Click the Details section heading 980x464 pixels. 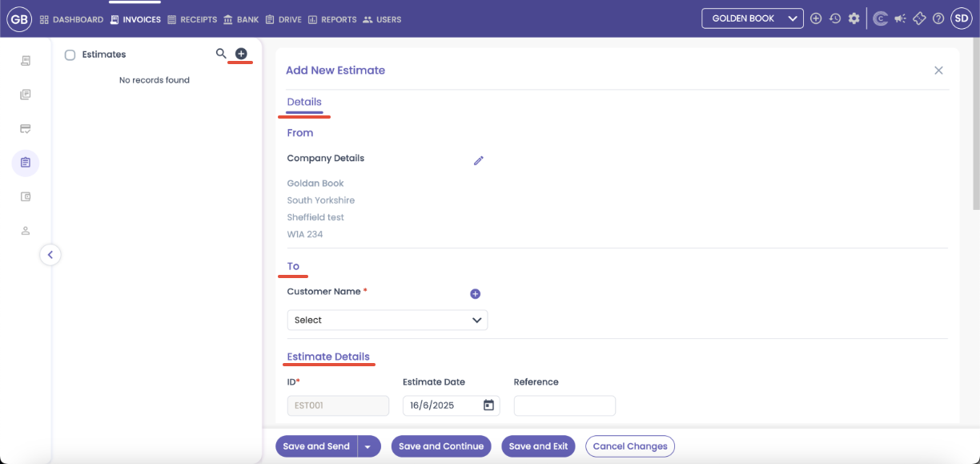click(304, 102)
